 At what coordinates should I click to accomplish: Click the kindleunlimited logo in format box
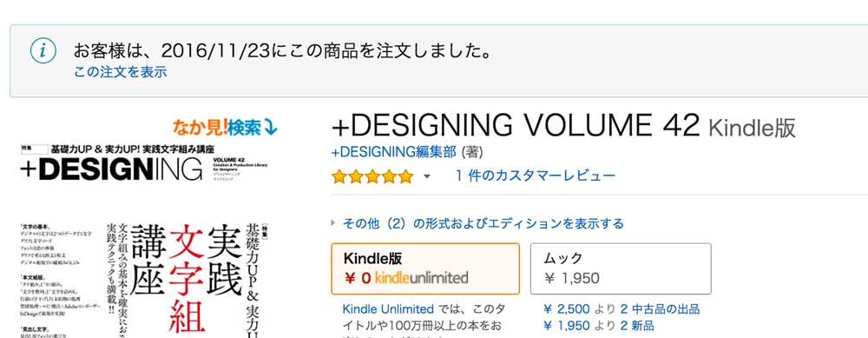point(421,277)
